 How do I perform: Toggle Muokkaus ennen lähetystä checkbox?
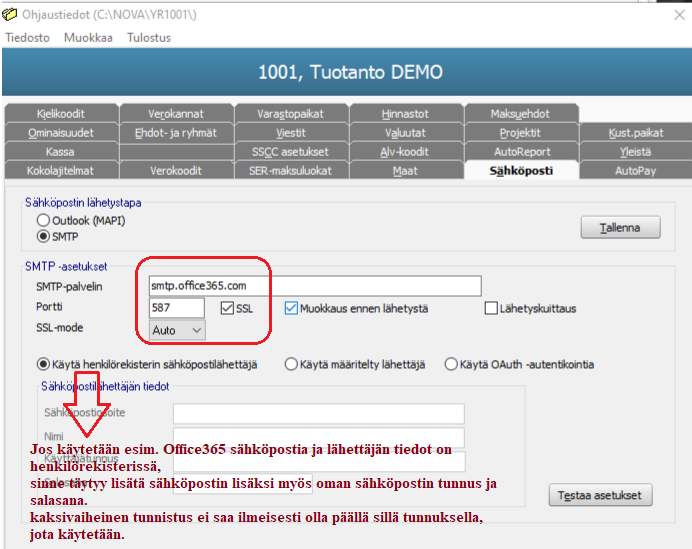pyautogui.click(x=291, y=308)
